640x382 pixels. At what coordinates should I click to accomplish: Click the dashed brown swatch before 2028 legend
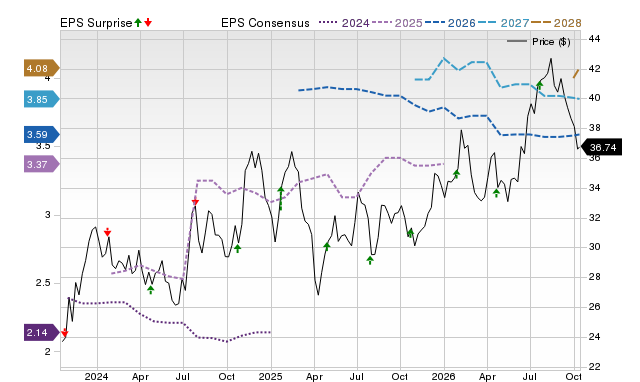[540, 22]
